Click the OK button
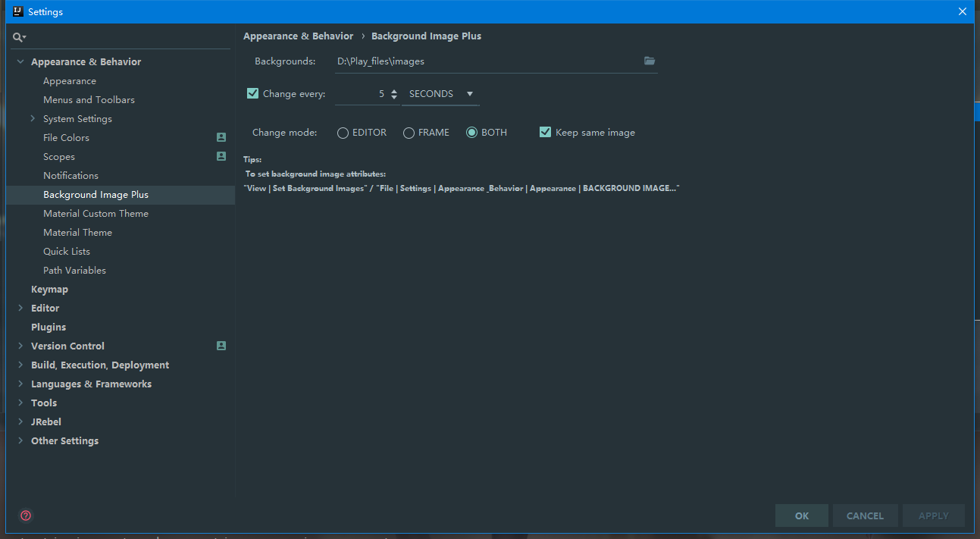 (802, 515)
